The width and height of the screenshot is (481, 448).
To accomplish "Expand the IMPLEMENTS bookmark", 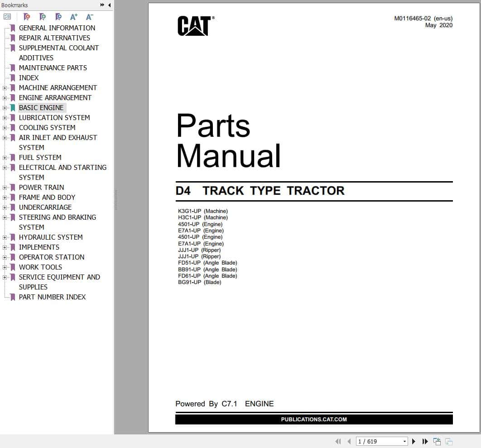I will [x=5, y=248].
